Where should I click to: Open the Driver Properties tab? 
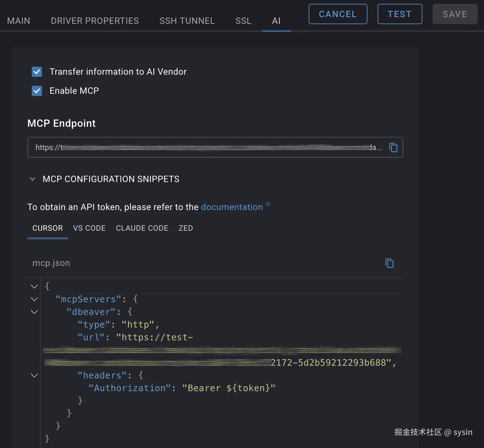95,21
